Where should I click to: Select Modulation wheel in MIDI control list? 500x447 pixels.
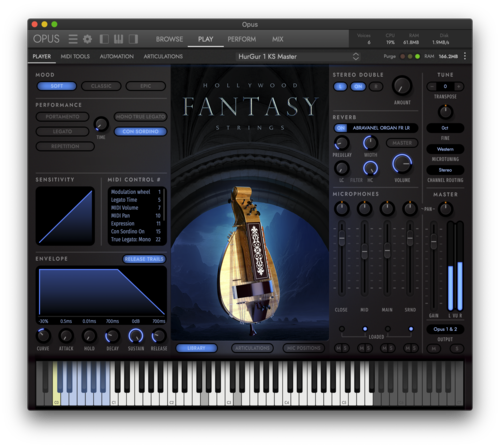(x=136, y=192)
